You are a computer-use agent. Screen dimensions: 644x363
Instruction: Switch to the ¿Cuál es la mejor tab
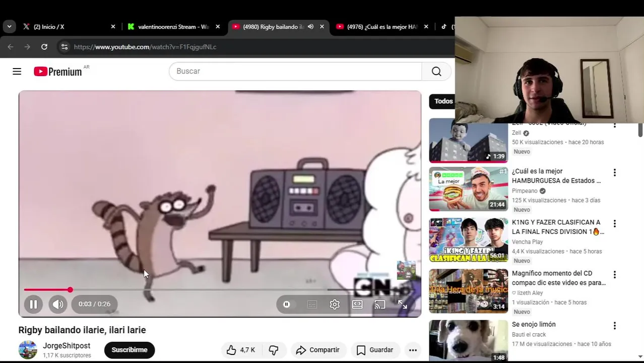[x=382, y=27]
